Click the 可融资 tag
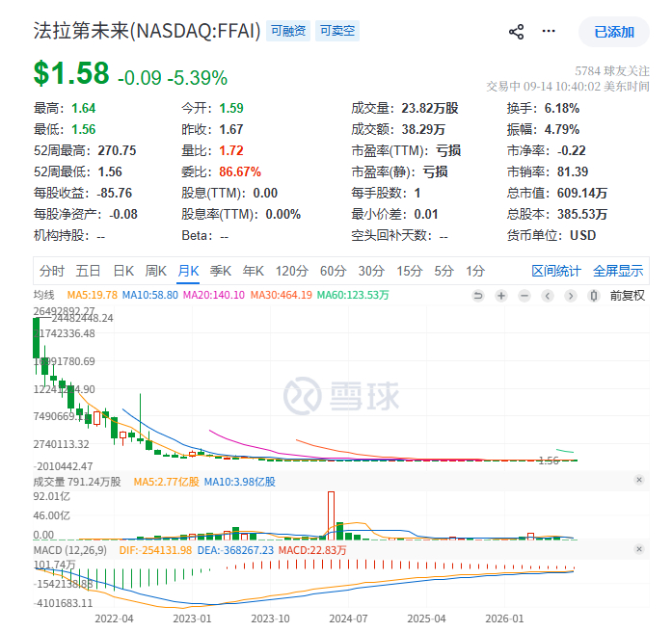 tap(288, 31)
